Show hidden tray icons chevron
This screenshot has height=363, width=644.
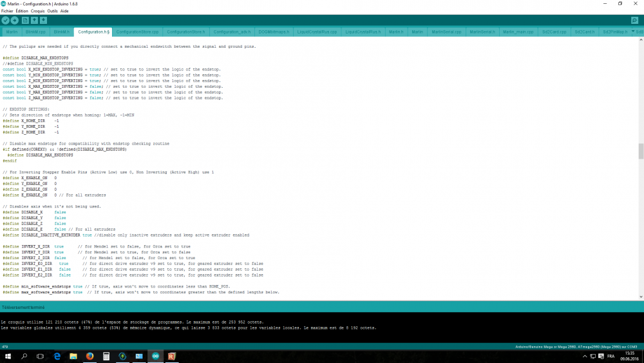[585, 356]
